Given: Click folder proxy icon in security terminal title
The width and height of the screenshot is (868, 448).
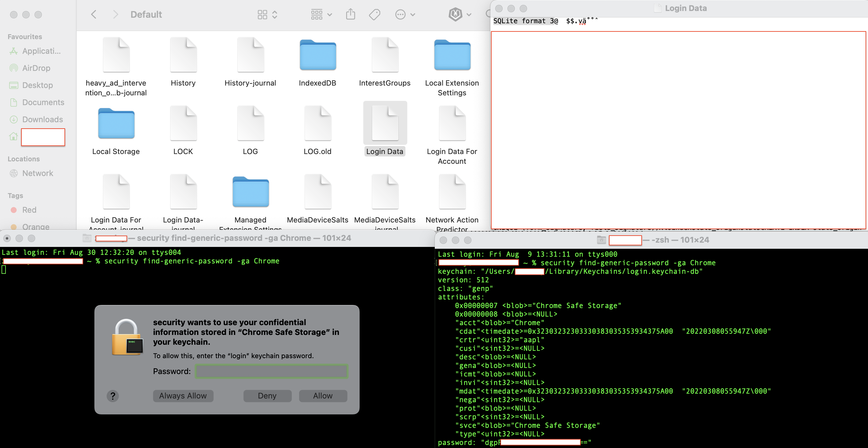Looking at the screenshot, I should (87, 238).
